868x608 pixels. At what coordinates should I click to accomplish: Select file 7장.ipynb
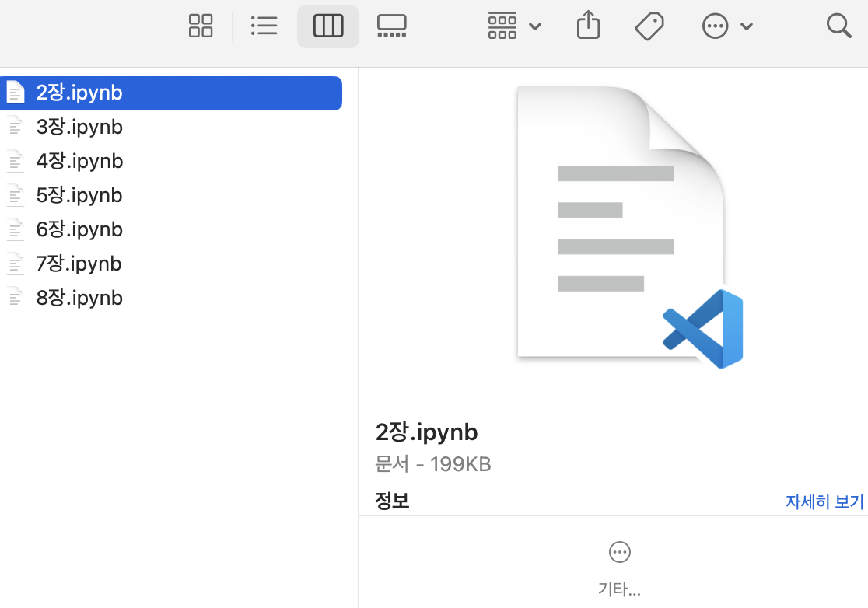[171, 264]
